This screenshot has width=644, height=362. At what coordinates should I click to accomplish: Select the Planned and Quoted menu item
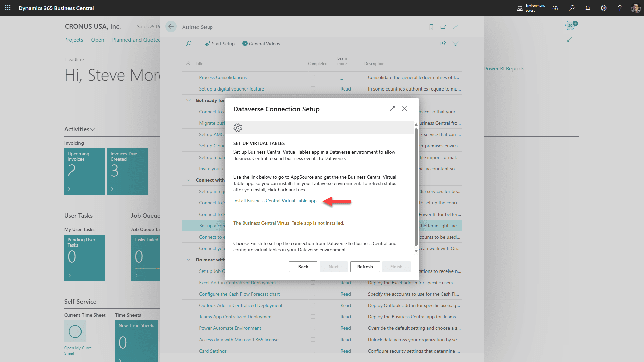coord(136,40)
